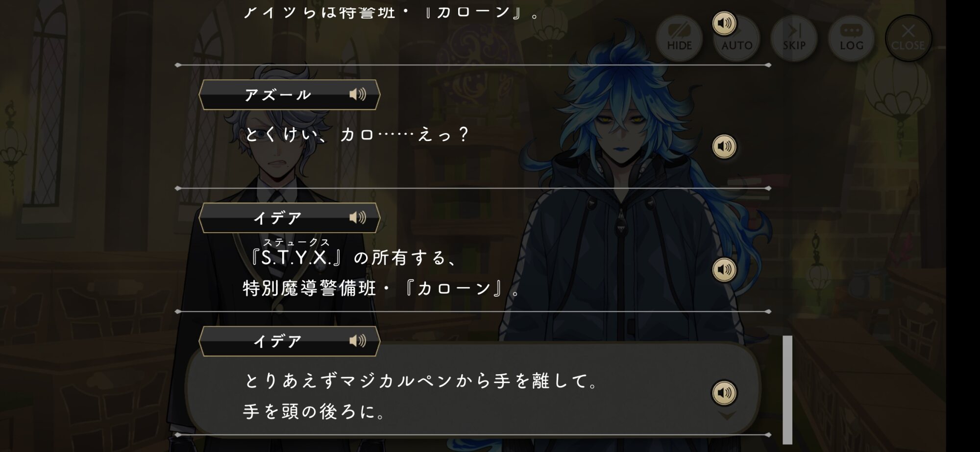Viewport: 980px width, 452px height.
Task: Select the first イデア name tag
Action: pos(289,218)
